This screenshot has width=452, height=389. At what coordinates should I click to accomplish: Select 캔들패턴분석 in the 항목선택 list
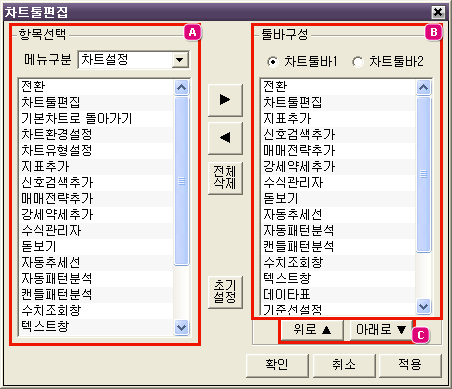tap(97, 294)
